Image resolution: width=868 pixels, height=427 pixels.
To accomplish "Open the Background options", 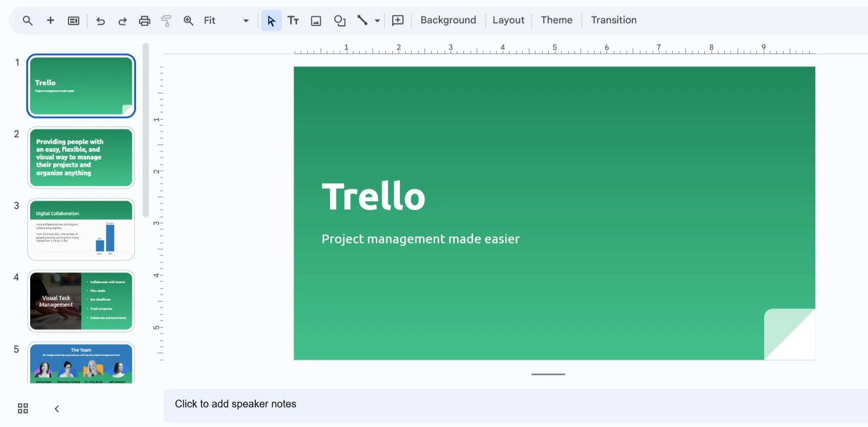I will coord(448,20).
